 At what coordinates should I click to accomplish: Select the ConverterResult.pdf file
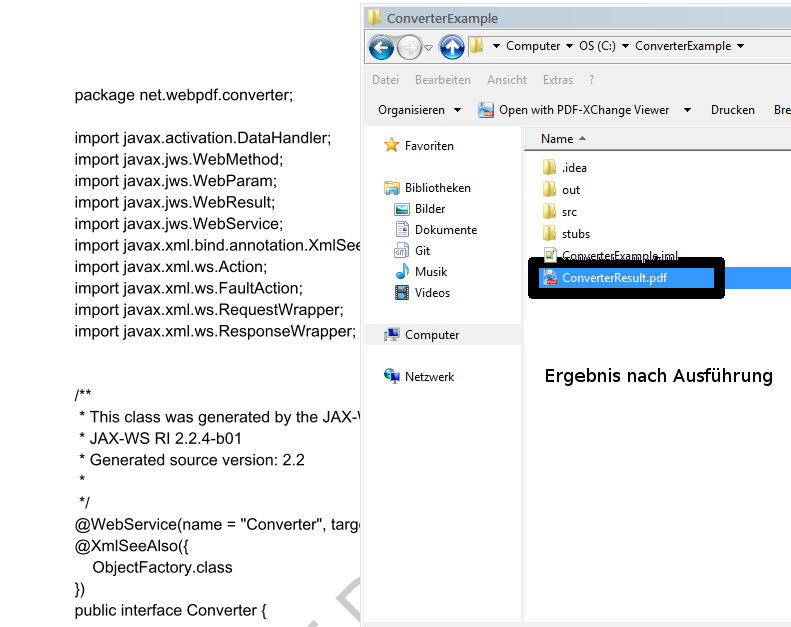(x=613, y=278)
